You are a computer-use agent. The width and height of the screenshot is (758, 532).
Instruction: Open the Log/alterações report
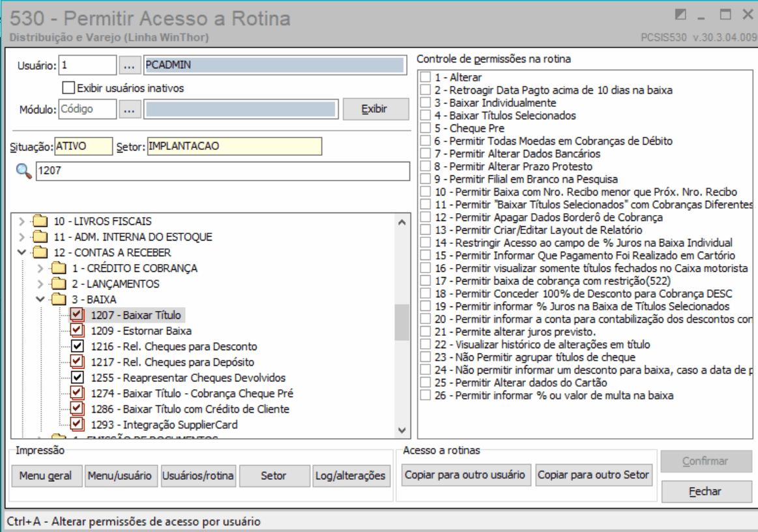(351, 476)
